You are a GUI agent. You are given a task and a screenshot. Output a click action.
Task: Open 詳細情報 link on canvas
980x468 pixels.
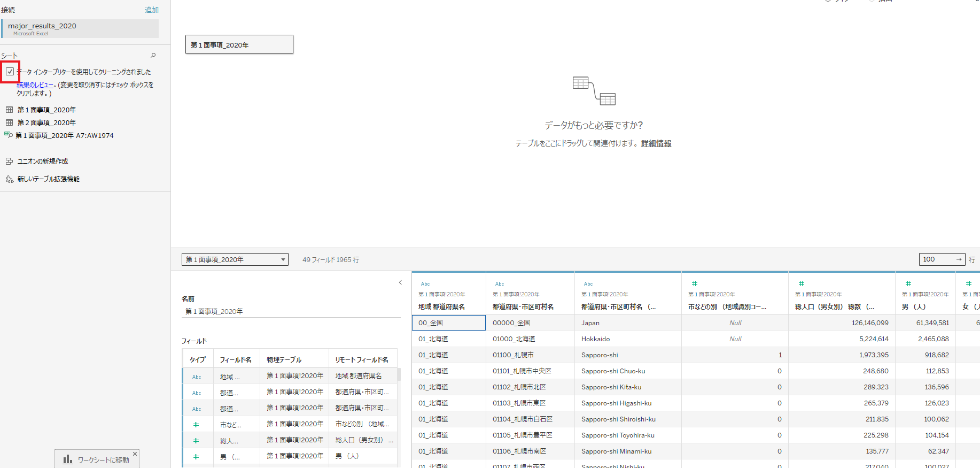pos(656,143)
